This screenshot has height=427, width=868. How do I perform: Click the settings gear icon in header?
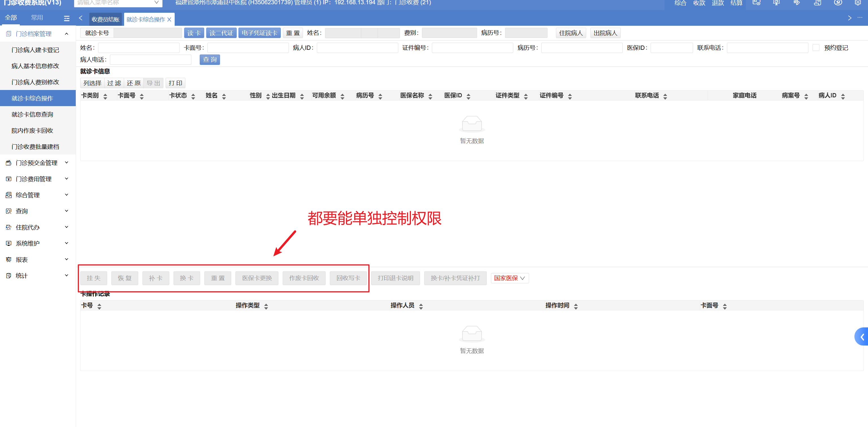[858, 3]
